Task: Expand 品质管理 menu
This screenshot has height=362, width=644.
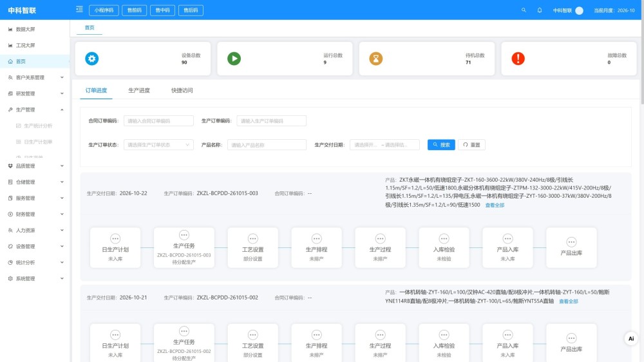Action: pos(35,166)
